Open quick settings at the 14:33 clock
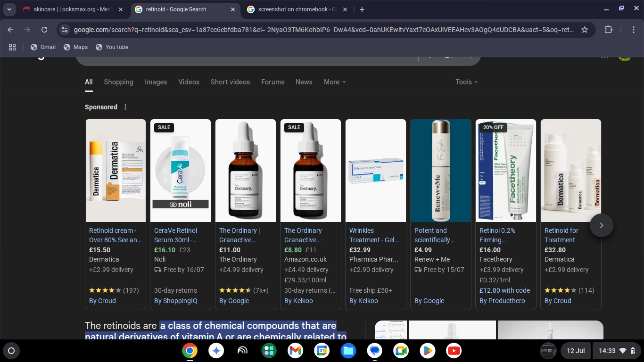 point(617,351)
